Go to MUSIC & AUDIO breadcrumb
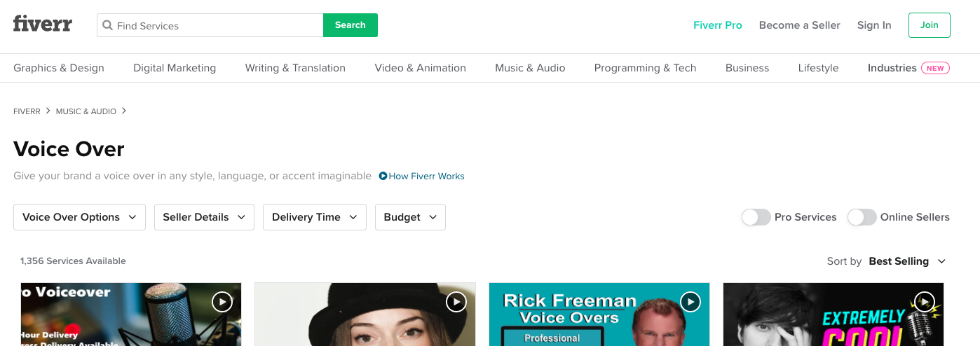980x346 pixels. (86, 111)
